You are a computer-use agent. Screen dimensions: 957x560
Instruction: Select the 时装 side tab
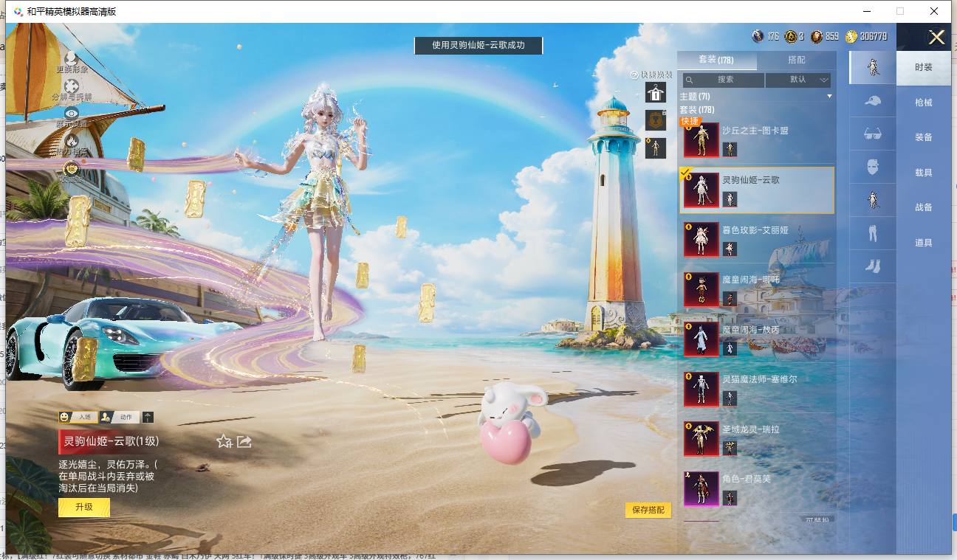924,67
